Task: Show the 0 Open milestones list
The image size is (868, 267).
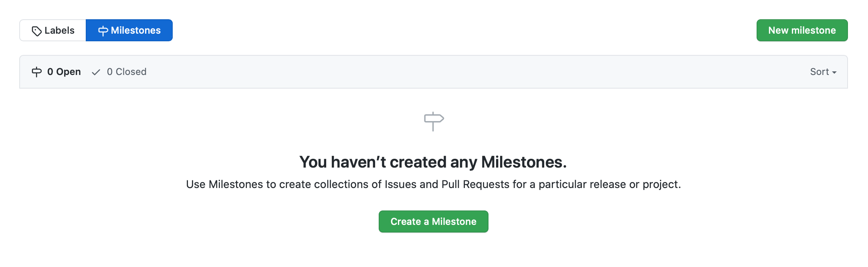Action: 57,72
